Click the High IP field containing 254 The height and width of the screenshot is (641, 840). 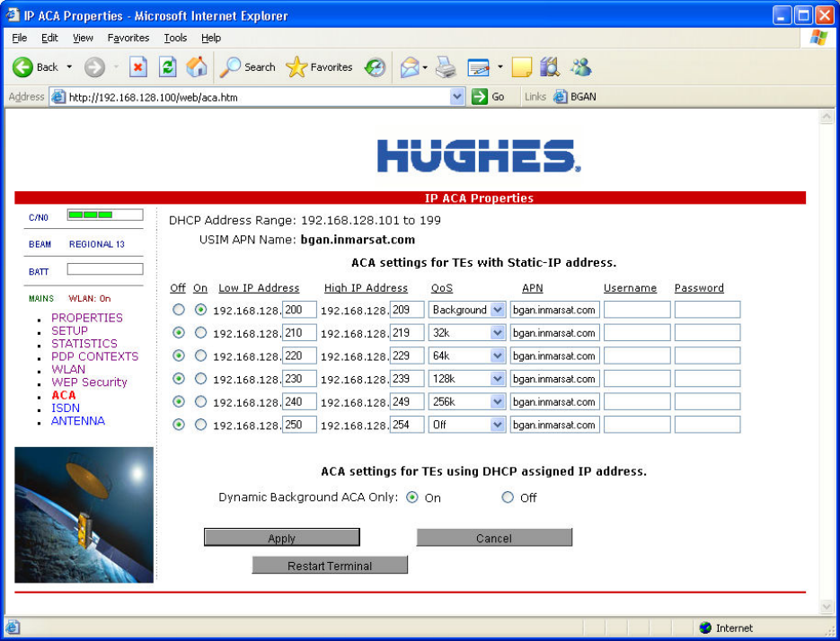tap(407, 425)
